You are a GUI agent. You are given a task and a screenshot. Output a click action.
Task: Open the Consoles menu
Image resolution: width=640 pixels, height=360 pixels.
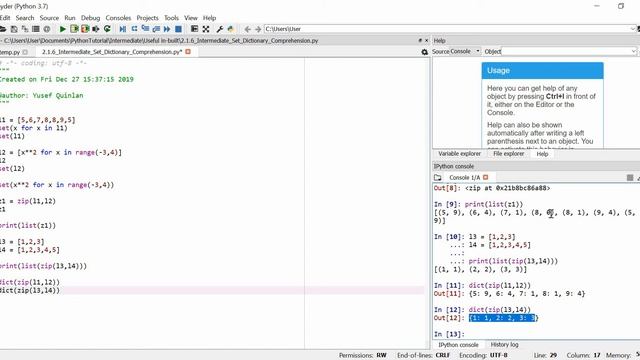[118, 18]
